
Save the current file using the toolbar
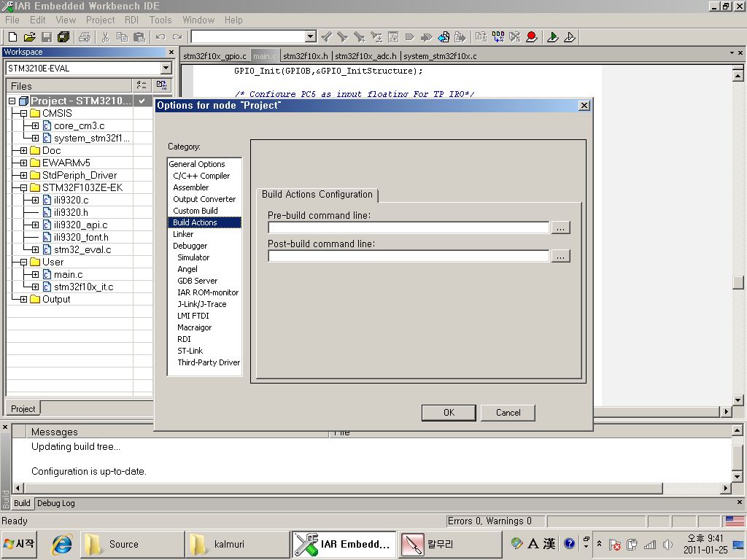(46, 36)
